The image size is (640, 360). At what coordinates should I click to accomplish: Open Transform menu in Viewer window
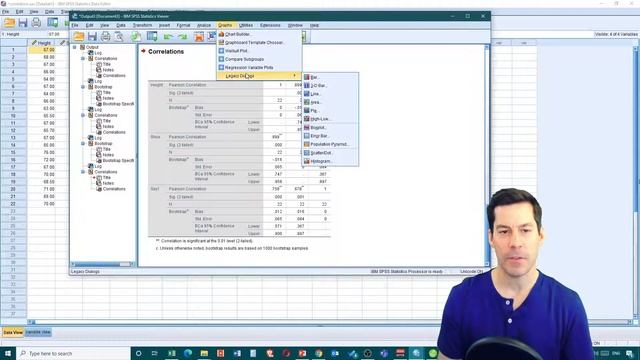click(x=142, y=25)
